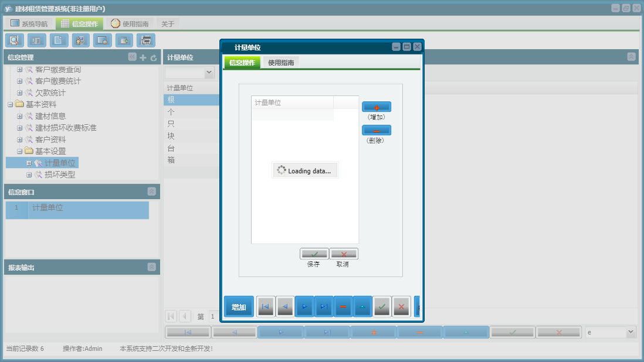Click next-record button in main window bottom bar
Screen dimensions: 644x362
(x=281, y=332)
